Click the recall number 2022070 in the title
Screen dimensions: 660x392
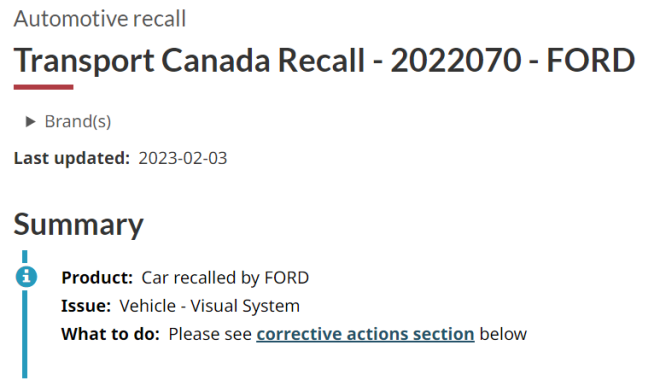[456, 60]
